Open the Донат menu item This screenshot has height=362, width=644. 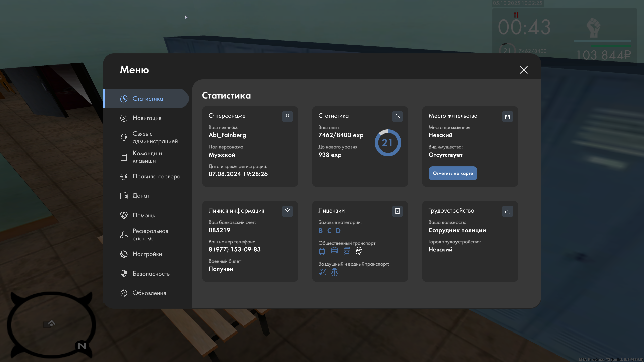point(141,196)
